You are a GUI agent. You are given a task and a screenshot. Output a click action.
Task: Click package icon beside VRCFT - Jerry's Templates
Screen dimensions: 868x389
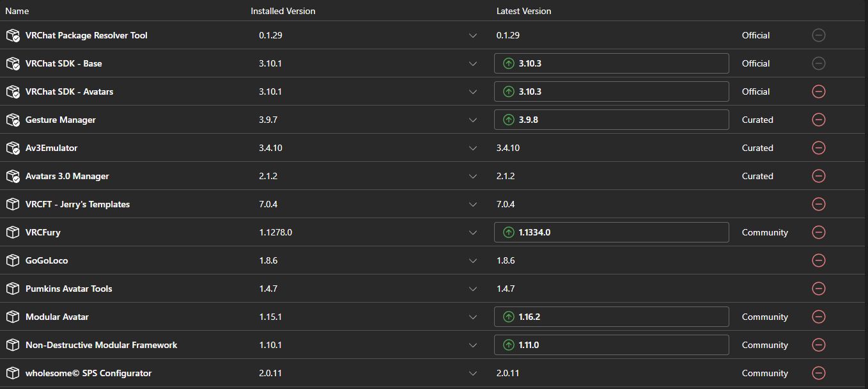(13, 204)
